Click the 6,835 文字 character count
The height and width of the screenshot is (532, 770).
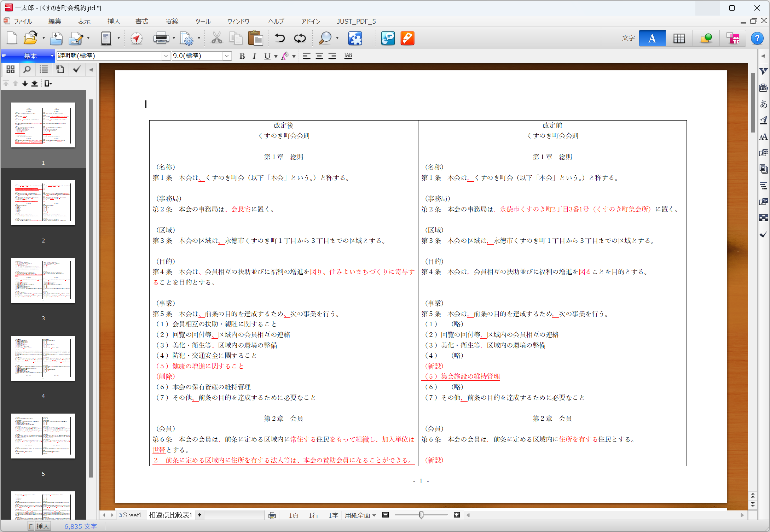tap(80, 526)
